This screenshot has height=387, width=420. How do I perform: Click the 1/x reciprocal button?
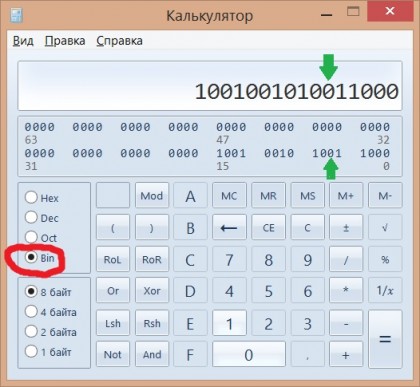point(385,290)
